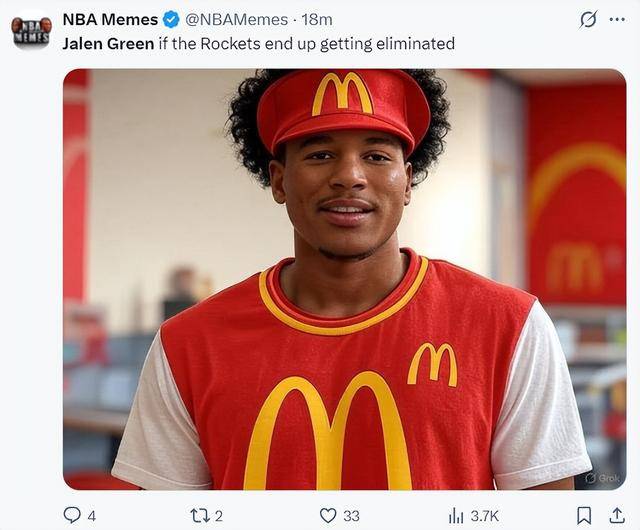
Task: Click the NBA Memes display name
Action: pyautogui.click(x=110, y=20)
